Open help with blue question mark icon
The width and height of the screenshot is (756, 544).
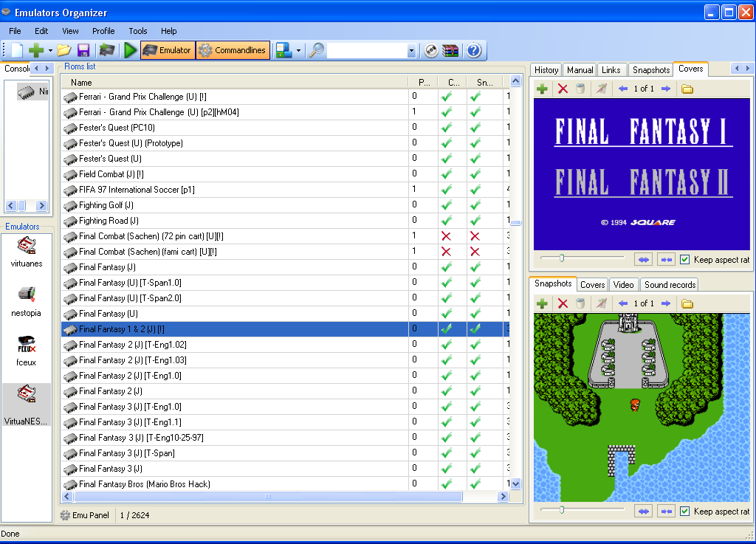click(x=473, y=51)
